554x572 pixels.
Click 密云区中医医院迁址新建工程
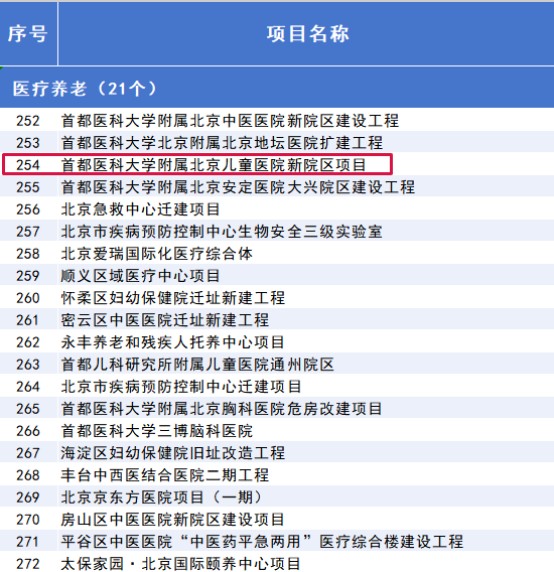click(x=165, y=320)
